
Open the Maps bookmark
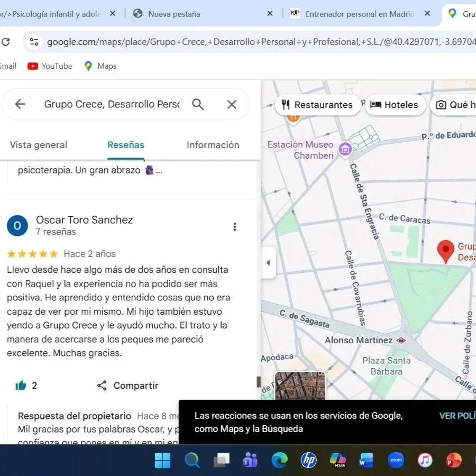pos(100,66)
